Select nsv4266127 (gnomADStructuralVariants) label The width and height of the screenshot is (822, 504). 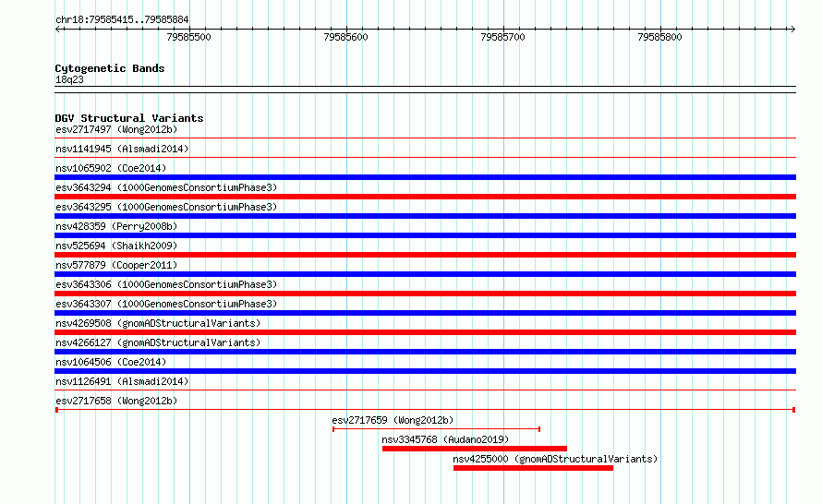click(158, 342)
